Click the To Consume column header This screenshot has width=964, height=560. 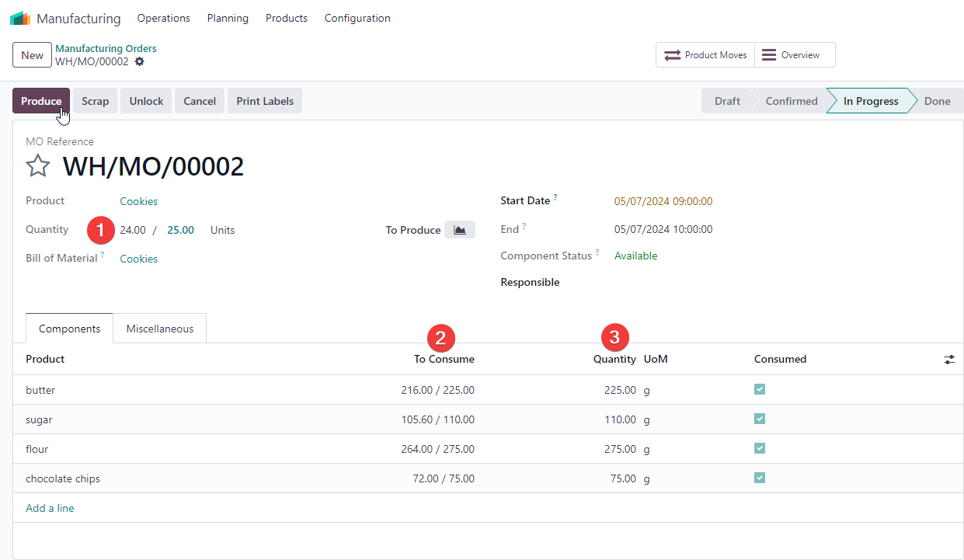pyautogui.click(x=444, y=359)
